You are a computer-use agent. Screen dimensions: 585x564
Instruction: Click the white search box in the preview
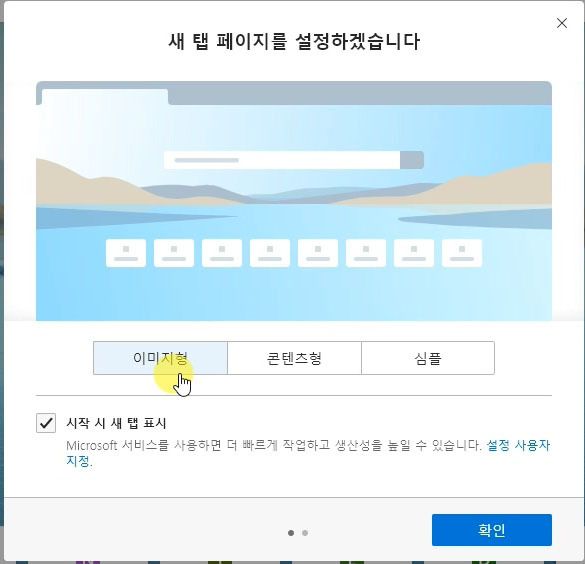(282, 160)
